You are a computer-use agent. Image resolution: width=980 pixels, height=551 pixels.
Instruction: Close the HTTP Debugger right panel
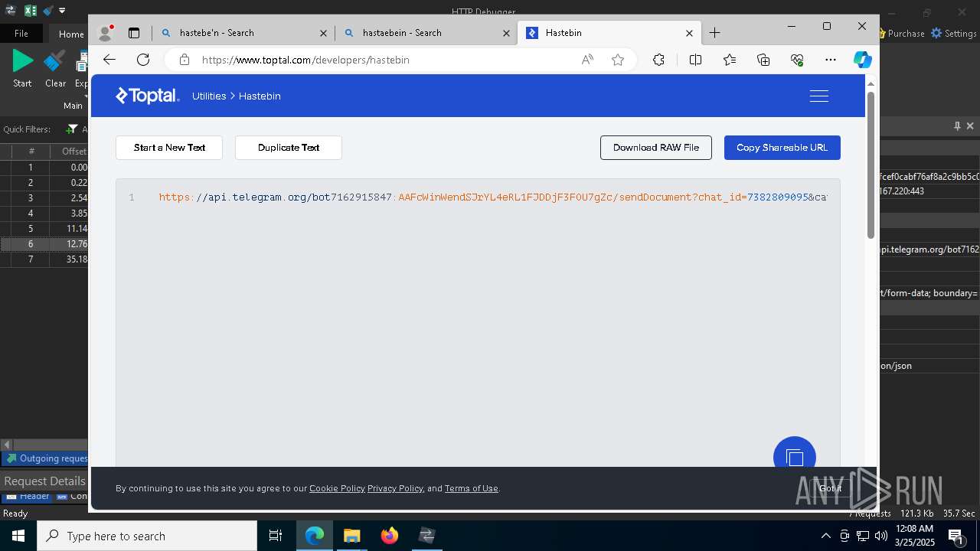[x=970, y=126]
